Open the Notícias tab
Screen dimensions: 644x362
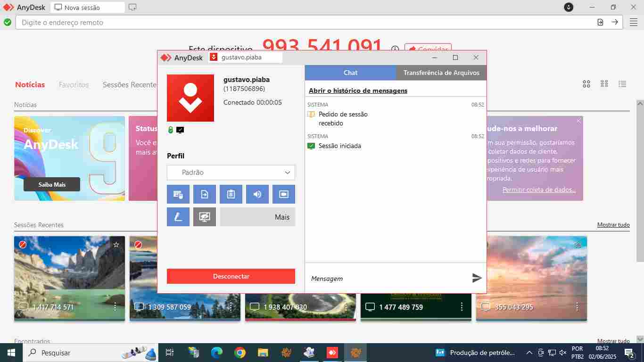[30, 85]
